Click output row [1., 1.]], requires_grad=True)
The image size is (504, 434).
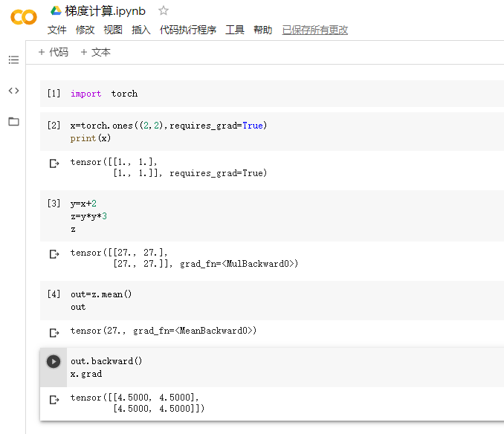coord(190,173)
